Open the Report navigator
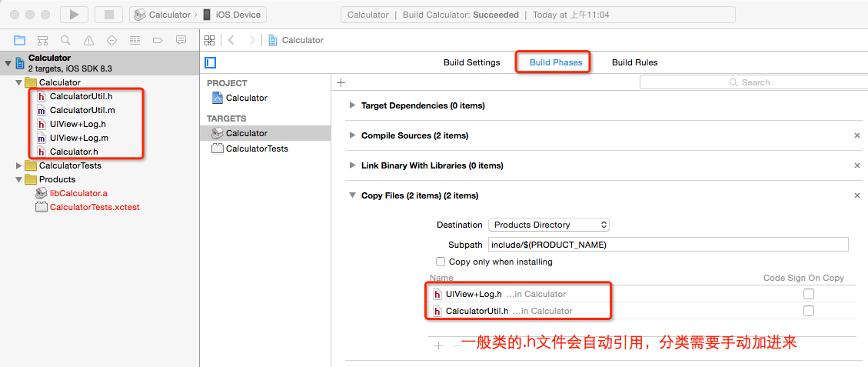Viewport: 868px width, 367px height. coord(181,40)
